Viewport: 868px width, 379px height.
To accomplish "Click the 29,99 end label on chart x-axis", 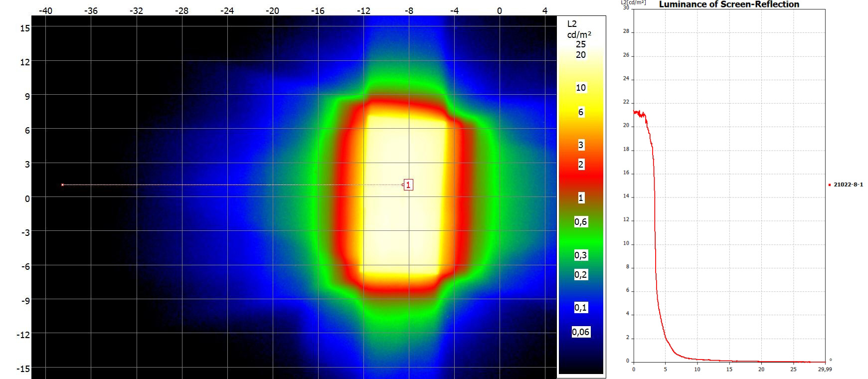I will pyautogui.click(x=825, y=370).
